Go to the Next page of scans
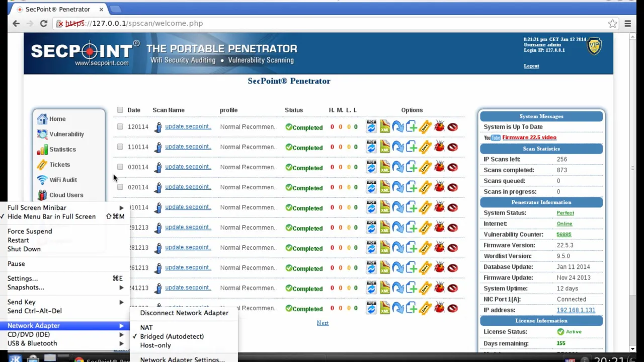Screen dimensions: 644x362 [x=323, y=323]
